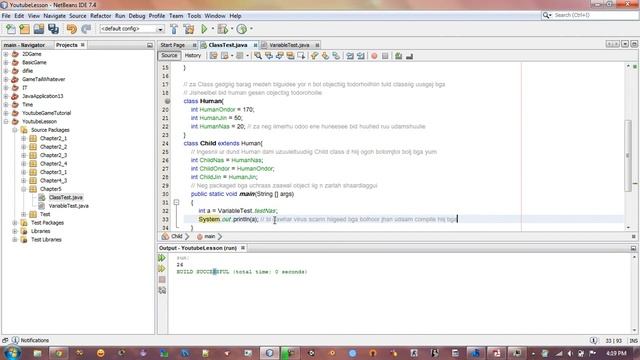Click the Save All icon

coord(53,29)
